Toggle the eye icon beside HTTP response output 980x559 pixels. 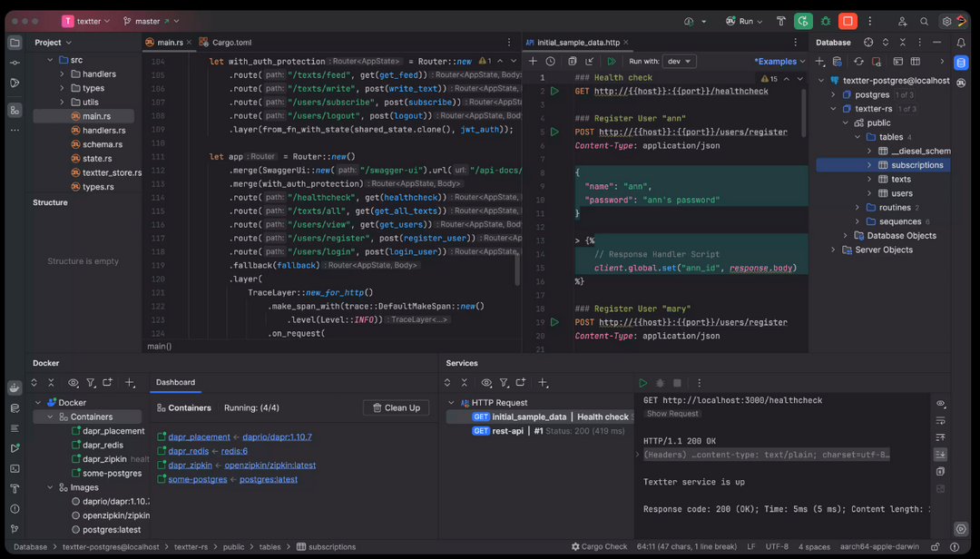click(941, 404)
